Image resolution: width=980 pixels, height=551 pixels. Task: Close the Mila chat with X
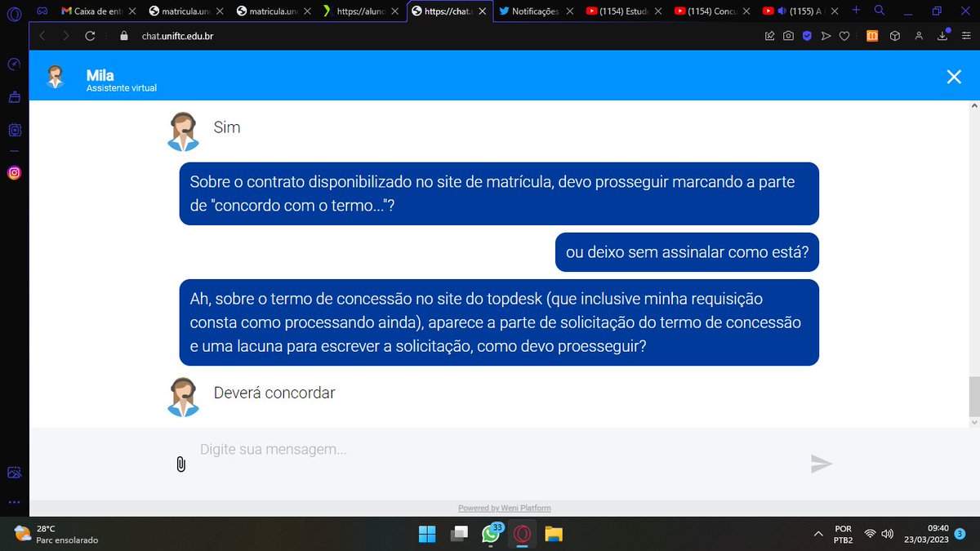(x=953, y=77)
